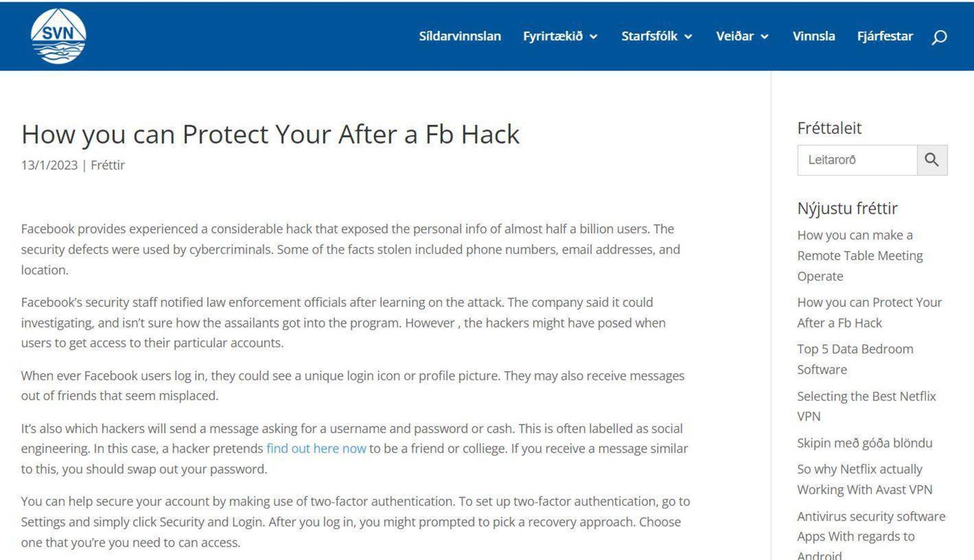Open 'Antivirus security software Apps' article link
The width and height of the screenshot is (974, 560).
coord(871,534)
